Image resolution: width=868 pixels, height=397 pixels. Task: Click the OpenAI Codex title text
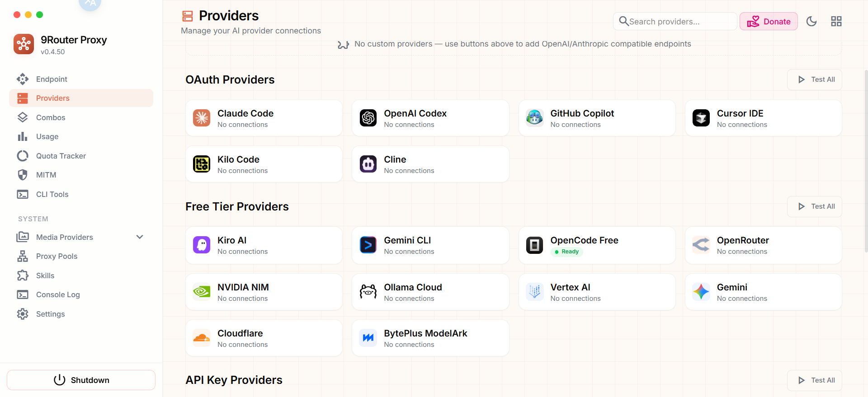pyautogui.click(x=415, y=113)
